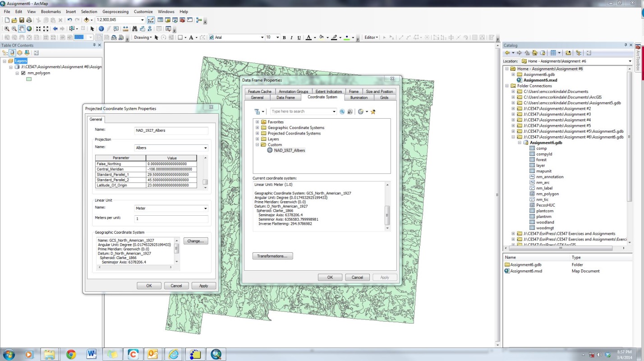Image resolution: width=644 pixels, height=361 pixels.
Task: Switch to the Grids tab
Action: coord(384,97)
